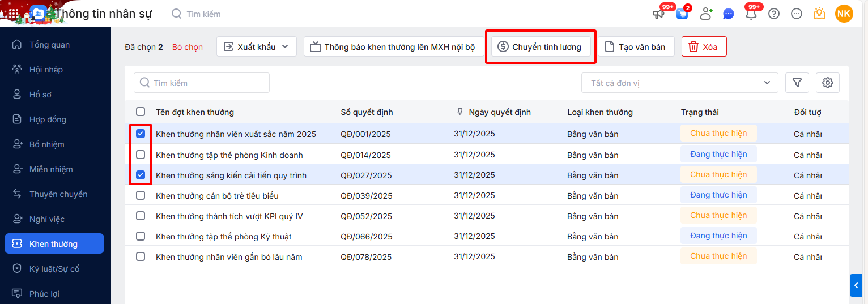
Task: Open the table filter funnel icon
Action: 797,83
